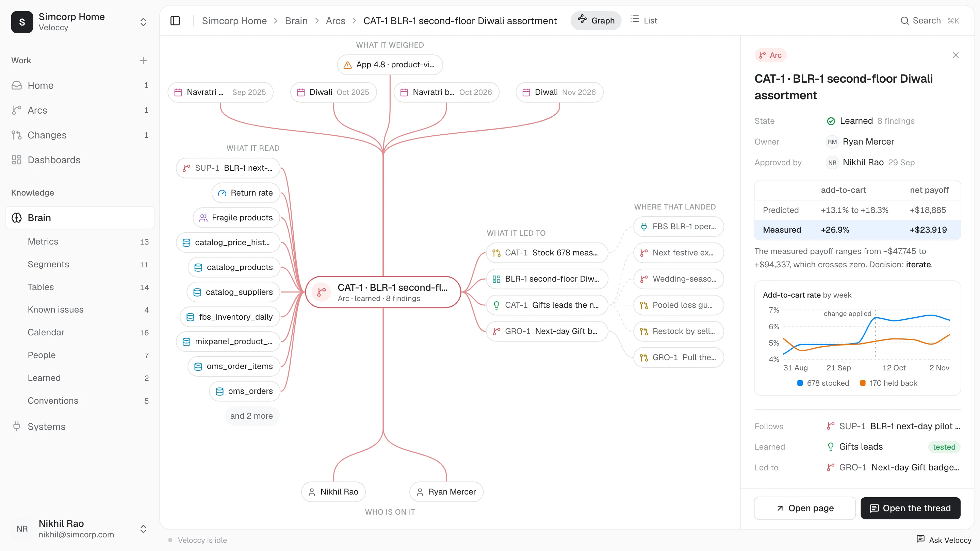Open the GRO-1 Next-day Gift badge Led to link
Screen dimensions: 980x551
click(893, 467)
